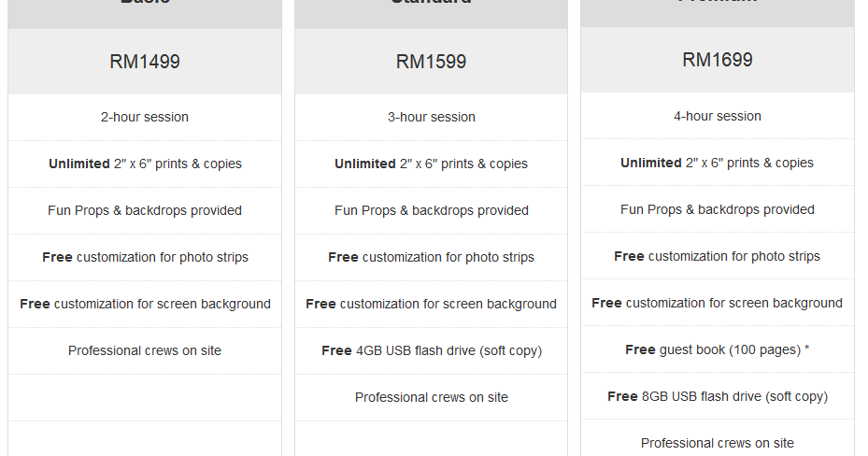Click Free guest book (100 pages) row

tap(717, 349)
